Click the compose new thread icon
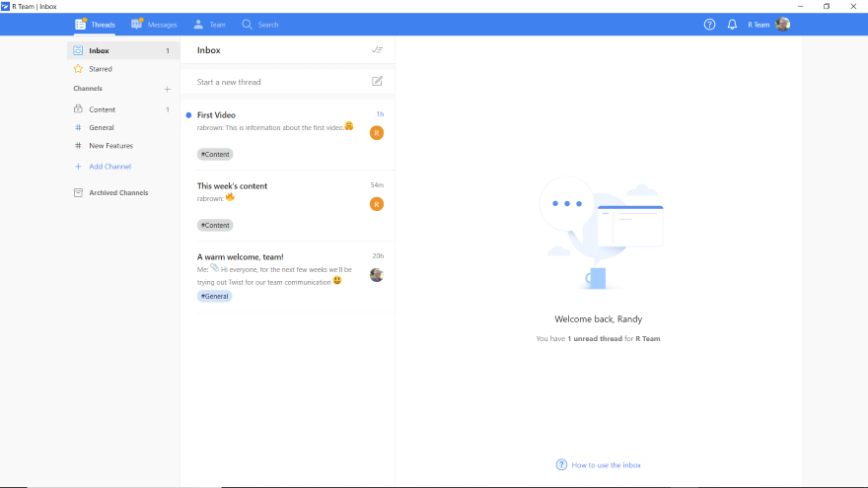The image size is (868, 488). (377, 81)
